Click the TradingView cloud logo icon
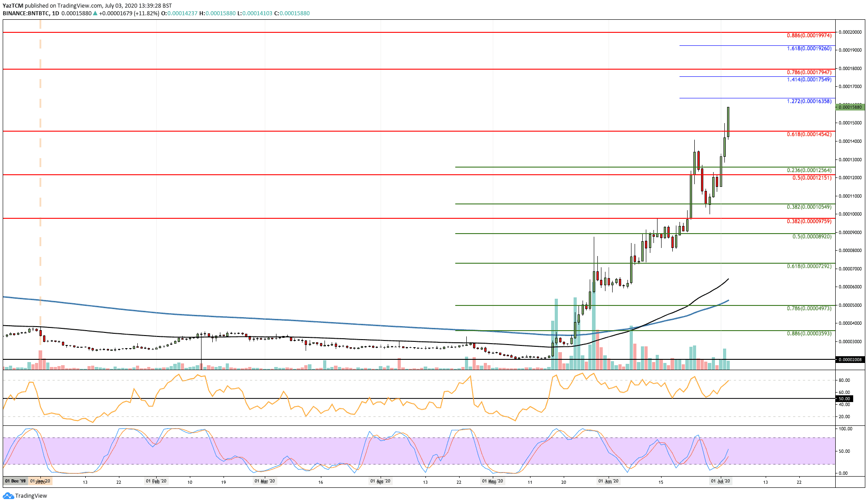The height and width of the screenshot is (504, 868). click(x=8, y=496)
